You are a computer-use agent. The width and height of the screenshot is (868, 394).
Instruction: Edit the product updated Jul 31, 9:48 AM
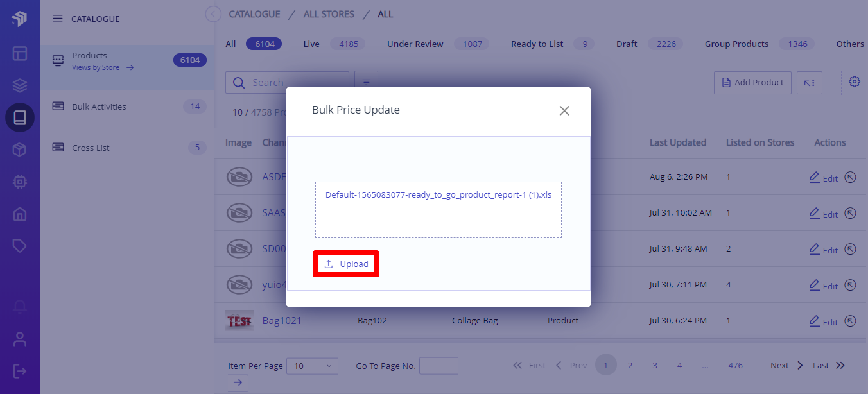pyautogui.click(x=824, y=250)
